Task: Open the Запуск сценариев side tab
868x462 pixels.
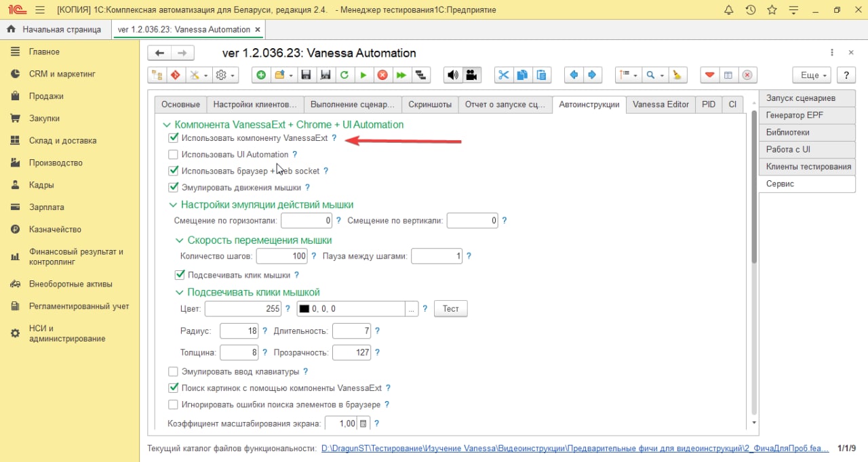Action: (807, 98)
